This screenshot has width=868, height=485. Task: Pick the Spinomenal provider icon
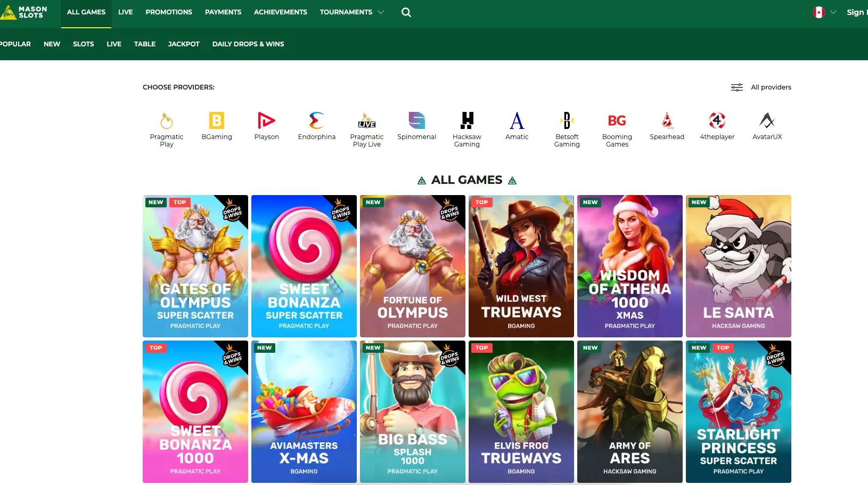tap(417, 122)
